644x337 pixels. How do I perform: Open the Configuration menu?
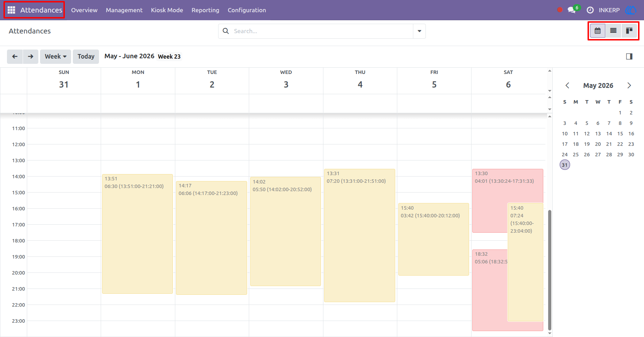click(247, 10)
